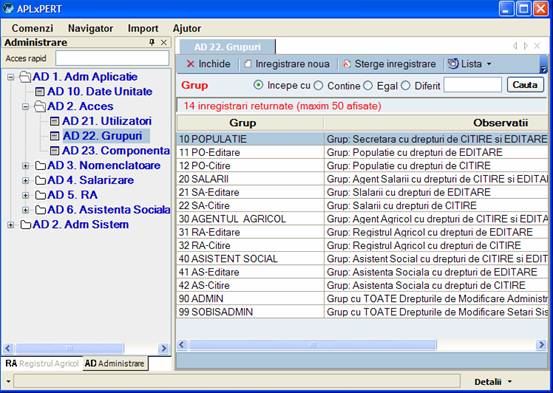Screen dimensions: 553x393
Task: Close the AD 22. Grupuri document tab
Action: pos(537,46)
